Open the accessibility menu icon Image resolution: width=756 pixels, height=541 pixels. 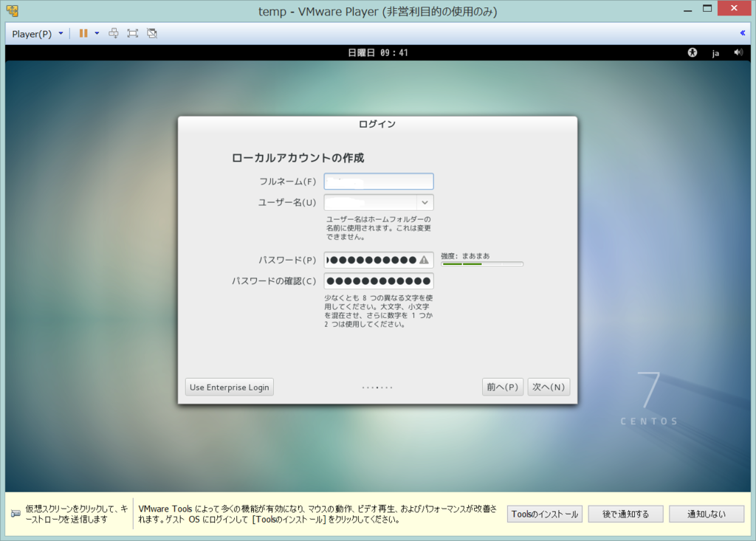pyautogui.click(x=693, y=52)
